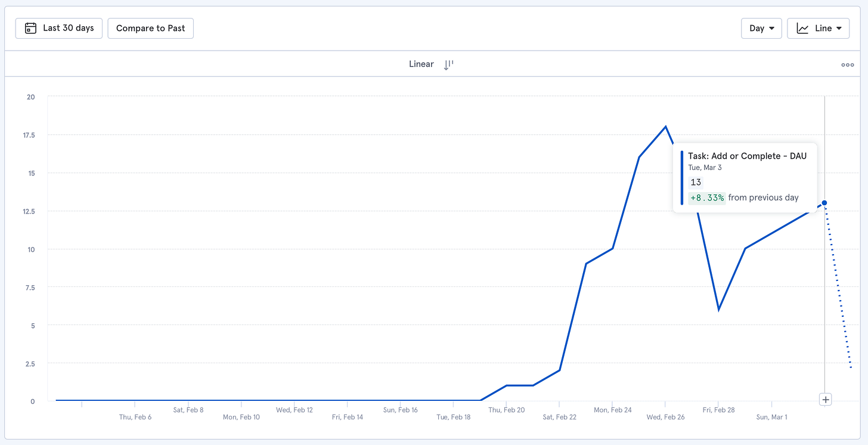Click the value 13 in the tooltip
Viewport: 868px width, 445px height.
(x=696, y=183)
